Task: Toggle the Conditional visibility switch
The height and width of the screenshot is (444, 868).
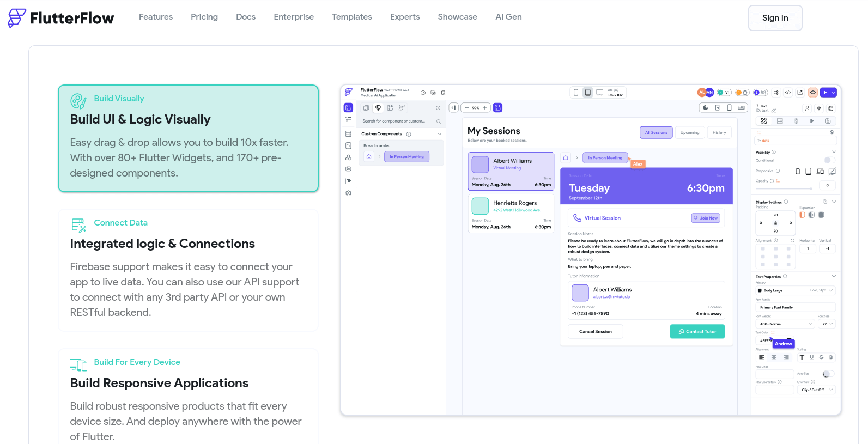Action: pos(829,160)
